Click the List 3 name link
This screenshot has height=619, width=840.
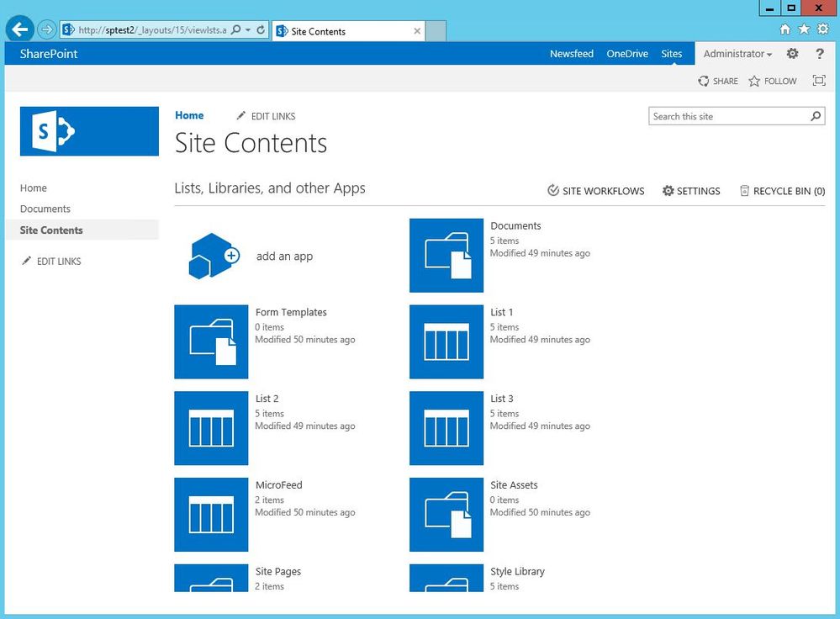coord(502,398)
